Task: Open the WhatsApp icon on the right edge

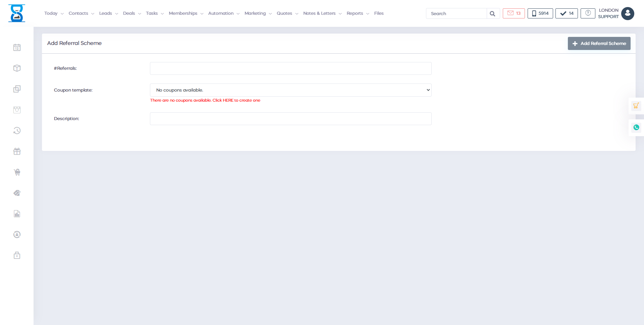Action: click(636, 127)
